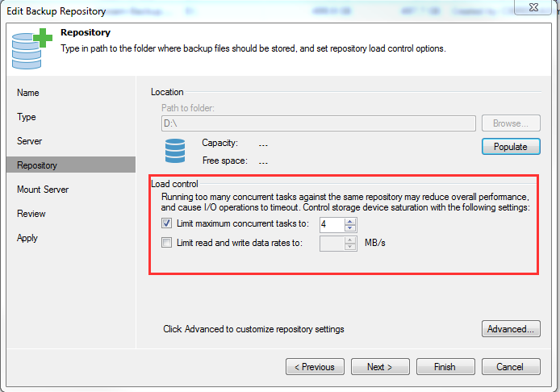Click the 'Path to folder:' label

tap(188, 108)
